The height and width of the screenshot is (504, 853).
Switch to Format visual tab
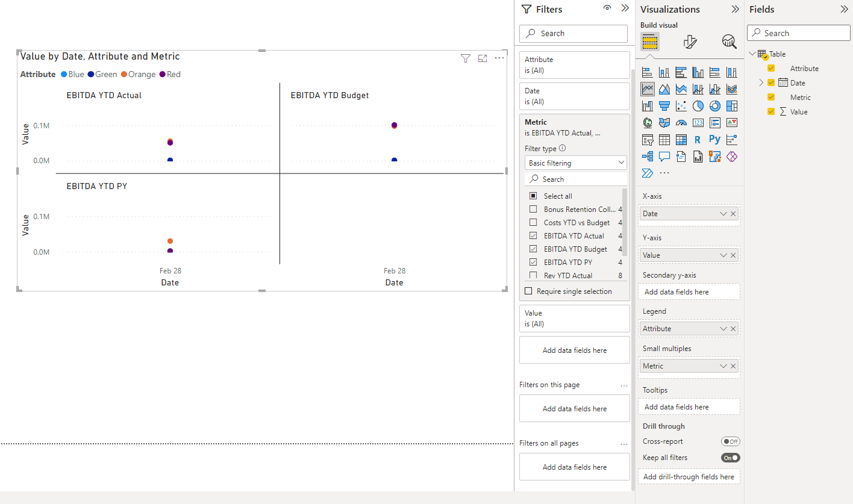point(690,41)
